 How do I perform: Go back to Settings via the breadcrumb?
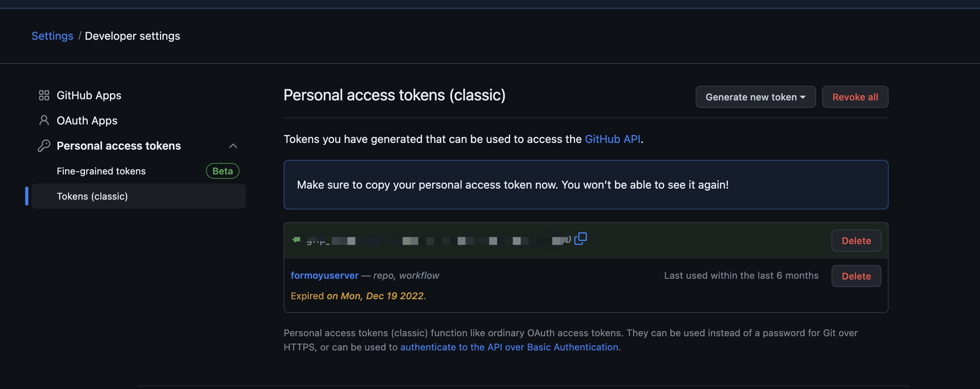click(x=52, y=36)
